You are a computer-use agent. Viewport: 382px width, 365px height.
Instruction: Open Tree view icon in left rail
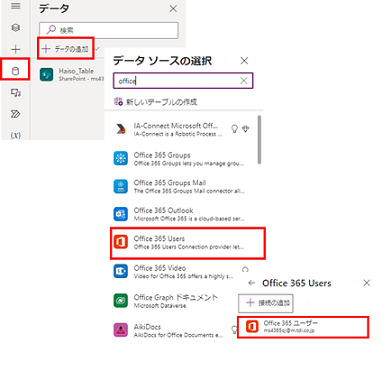coord(16,28)
